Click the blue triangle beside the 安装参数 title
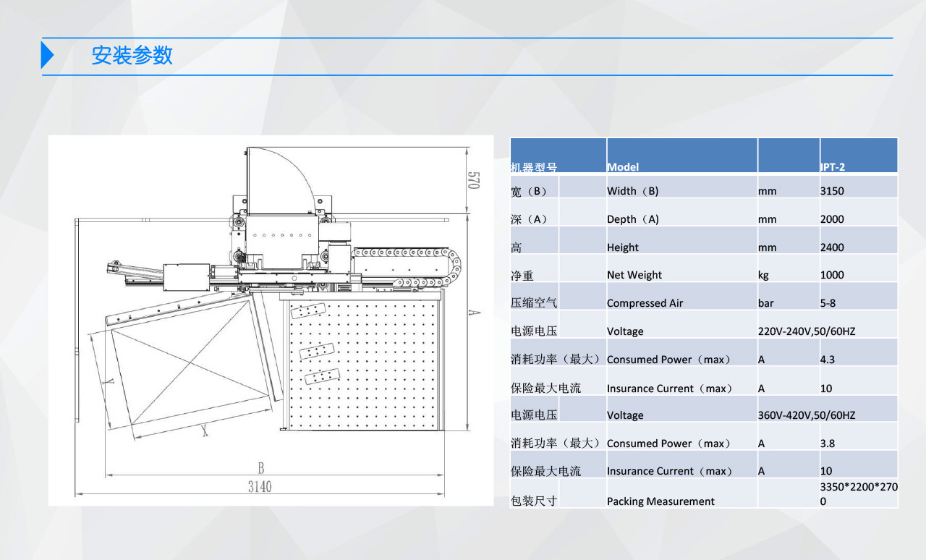 click(x=47, y=56)
